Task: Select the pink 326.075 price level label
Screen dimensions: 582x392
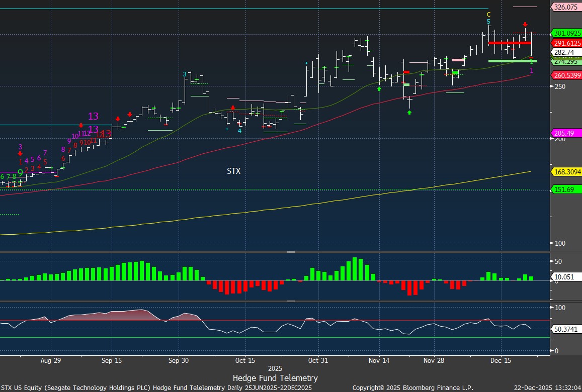Action: click(566, 7)
